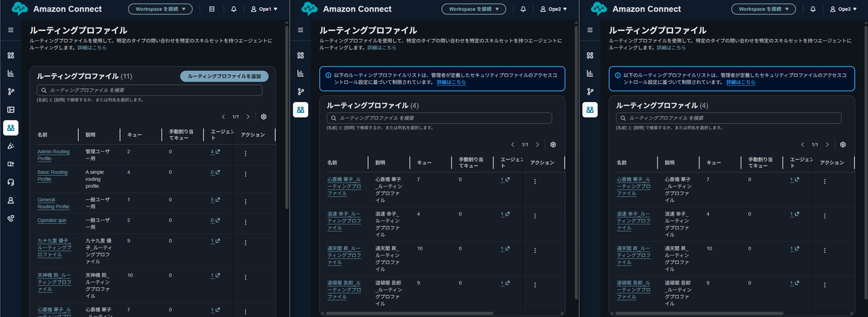The image size is (868, 317).
Task: Click the notification bell in the Ope2 window
Action: tap(523, 9)
